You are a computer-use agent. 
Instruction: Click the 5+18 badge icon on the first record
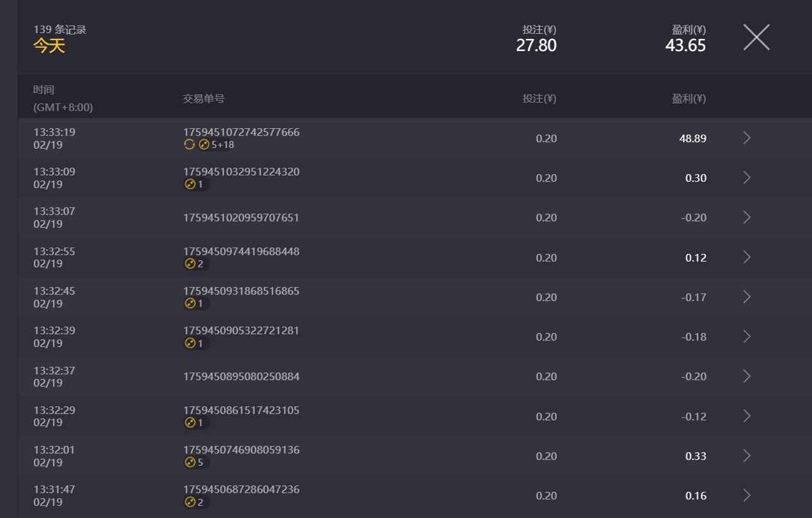[x=204, y=145]
